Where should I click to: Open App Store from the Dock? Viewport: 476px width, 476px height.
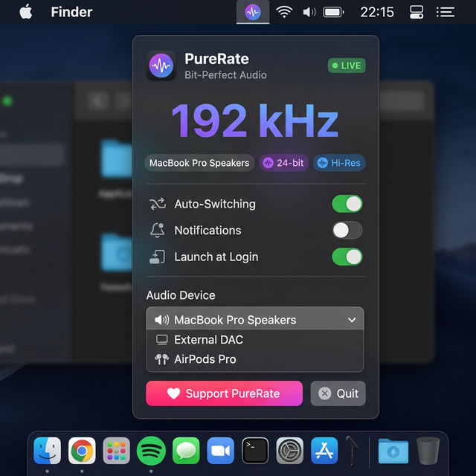pyautogui.click(x=324, y=451)
